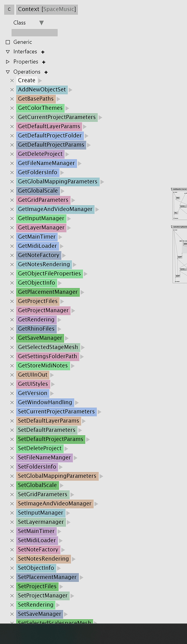Viewport: 187px width, 644px height.
Task: Select the Create operation
Action: click(27, 80)
